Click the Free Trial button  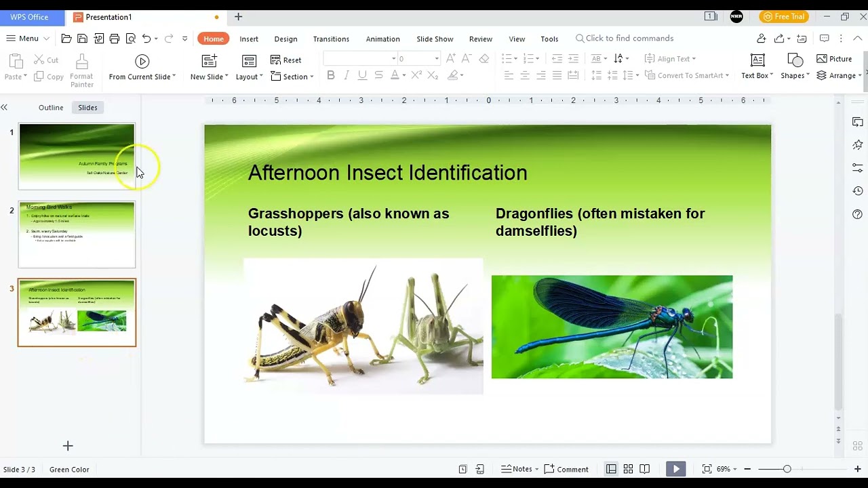pos(784,17)
